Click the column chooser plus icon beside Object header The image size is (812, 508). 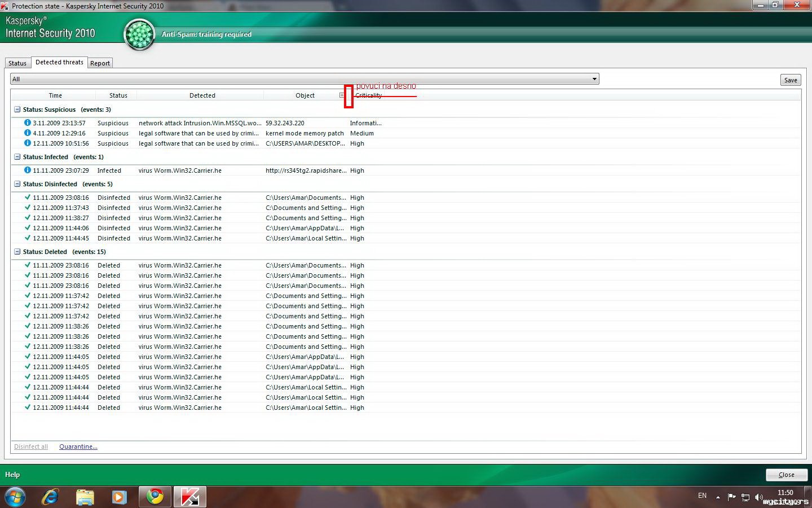point(342,95)
